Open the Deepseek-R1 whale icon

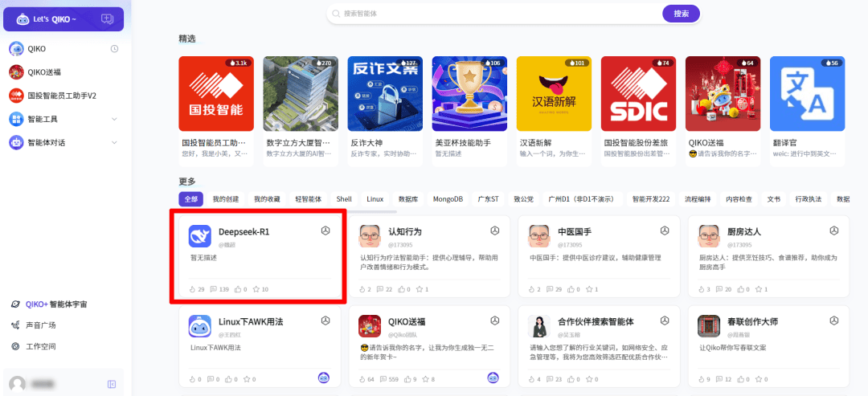pyautogui.click(x=200, y=235)
